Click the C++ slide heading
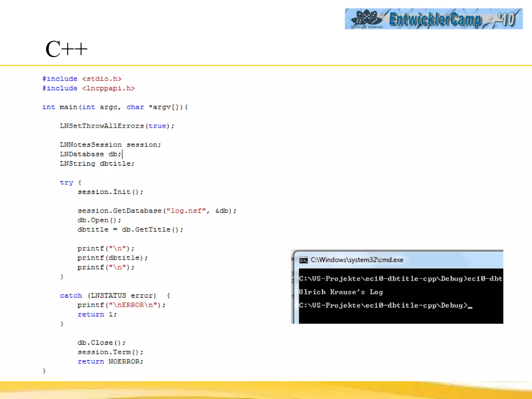 pyautogui.click(x=66, y=49)
